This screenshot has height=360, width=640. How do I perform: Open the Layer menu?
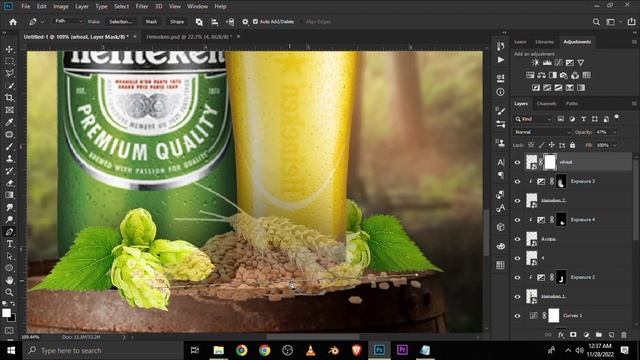tap(82, 7)
